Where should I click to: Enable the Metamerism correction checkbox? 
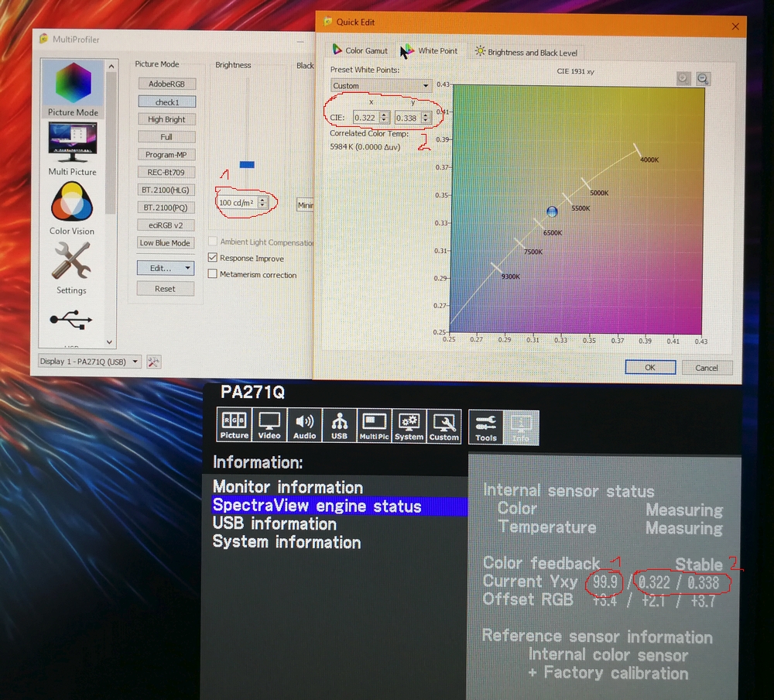[213, 274]
